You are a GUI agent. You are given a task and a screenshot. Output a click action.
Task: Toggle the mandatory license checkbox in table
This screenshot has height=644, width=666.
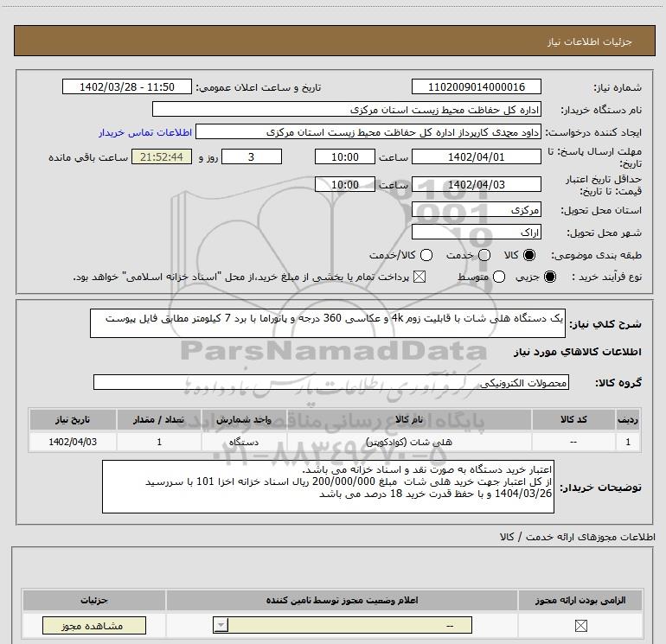(x=580, y=625)
